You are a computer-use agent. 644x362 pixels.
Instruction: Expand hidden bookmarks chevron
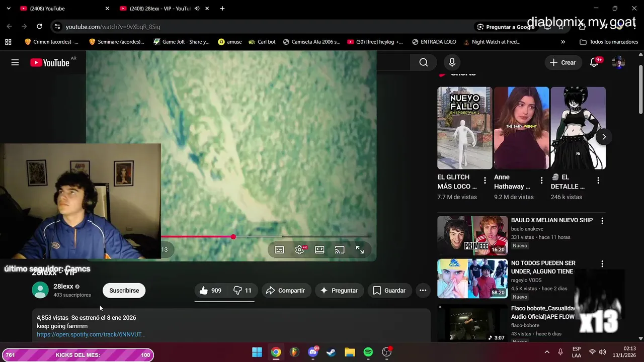563,42
